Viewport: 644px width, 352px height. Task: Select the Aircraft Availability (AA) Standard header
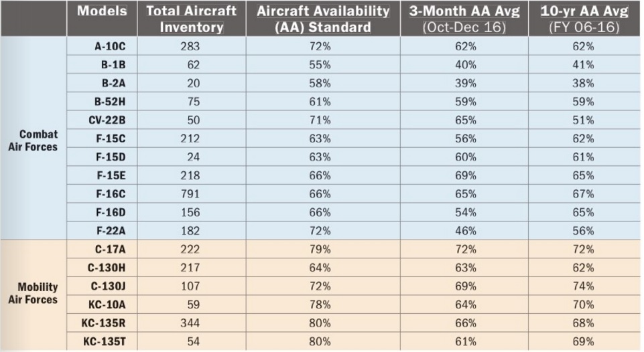(323, 19)
